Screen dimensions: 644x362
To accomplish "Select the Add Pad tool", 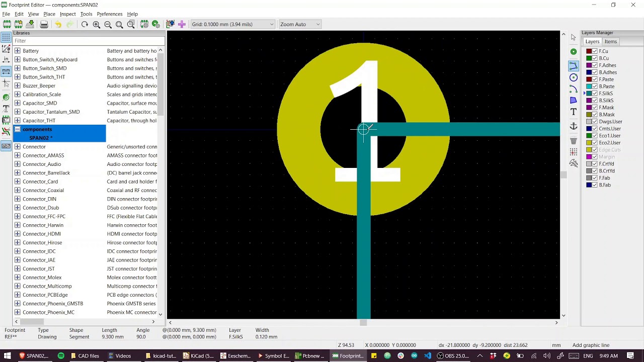I will coord(574,52).
